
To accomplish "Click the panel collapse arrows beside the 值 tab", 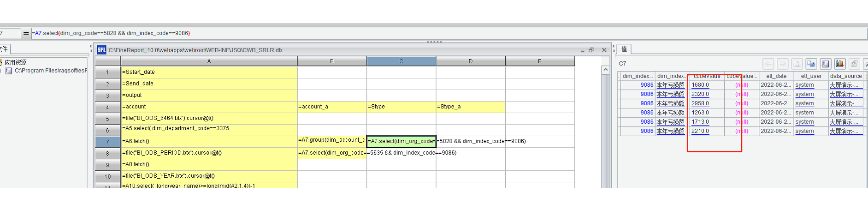I will tap(614, 49).
